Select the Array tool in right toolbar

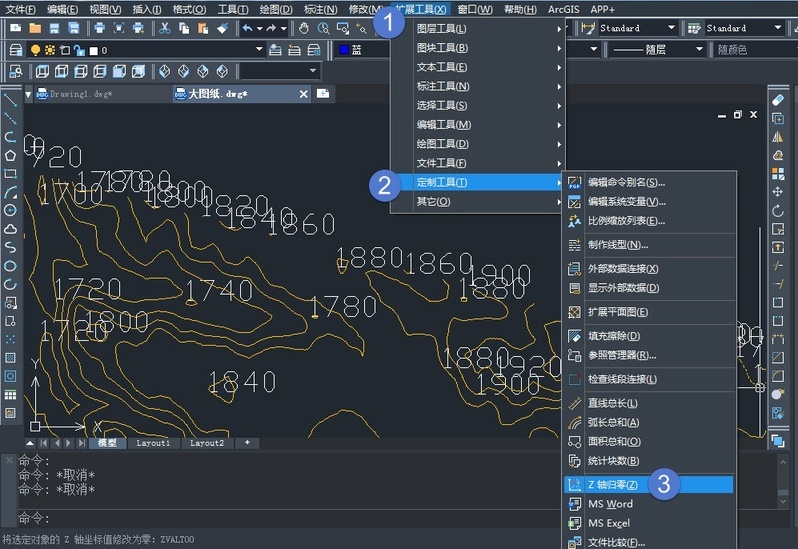pos(778,174)
